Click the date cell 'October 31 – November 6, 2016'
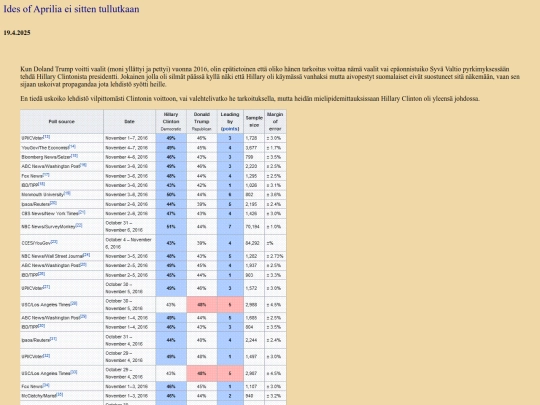Image resolution: width=540 pixels, height=405 pixels. (x=129, y=226)
